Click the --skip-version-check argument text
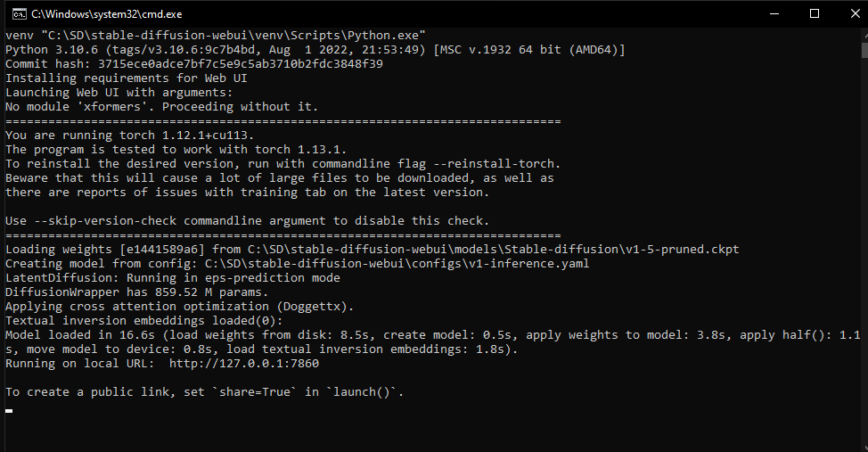 point(105,220)
